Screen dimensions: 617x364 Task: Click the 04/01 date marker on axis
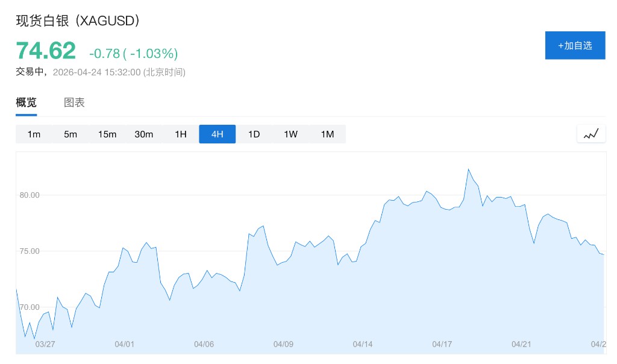[x=124, y=344]
